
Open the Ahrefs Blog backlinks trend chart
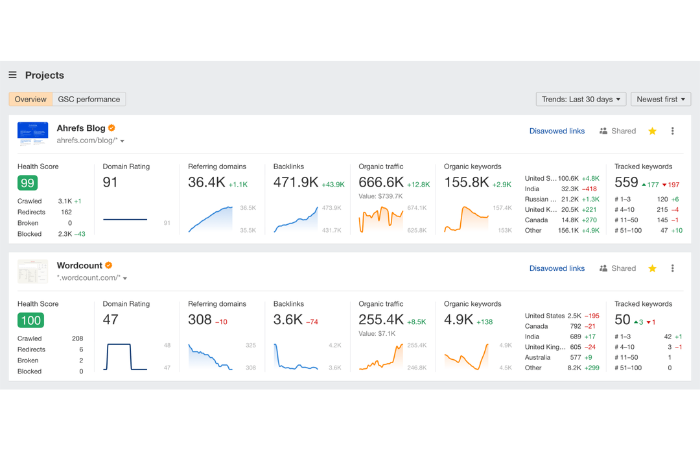click(x=296, y=219)
